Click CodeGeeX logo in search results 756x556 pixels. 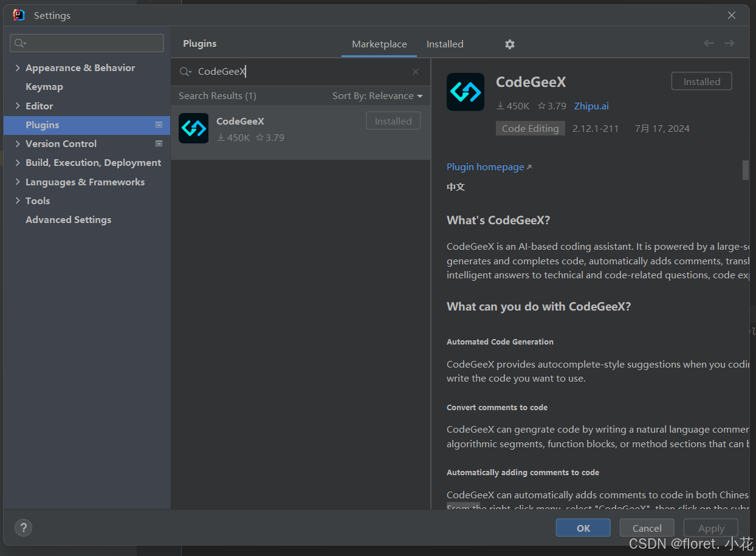coord(193,128)
